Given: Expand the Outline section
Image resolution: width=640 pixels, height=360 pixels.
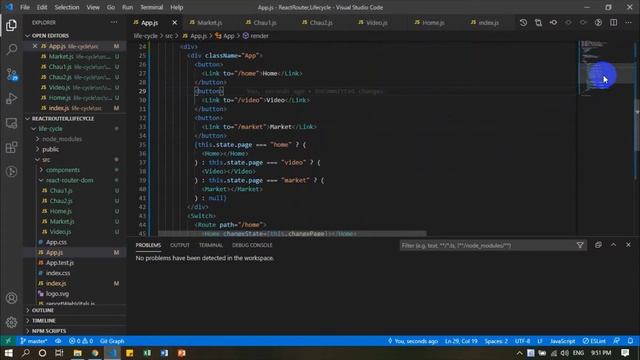Looking at the screenshot, I should [42, 310].
